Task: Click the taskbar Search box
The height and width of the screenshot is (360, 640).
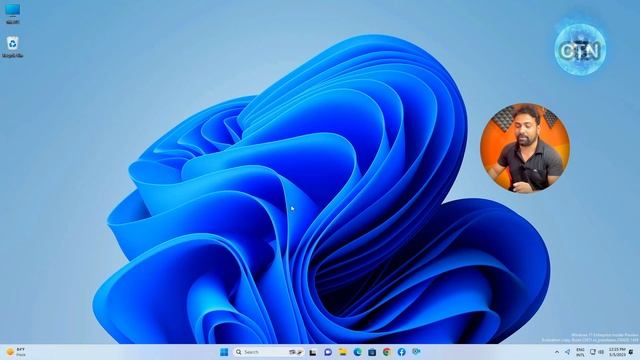Action: pyautogui.click(x=269, y=352)
